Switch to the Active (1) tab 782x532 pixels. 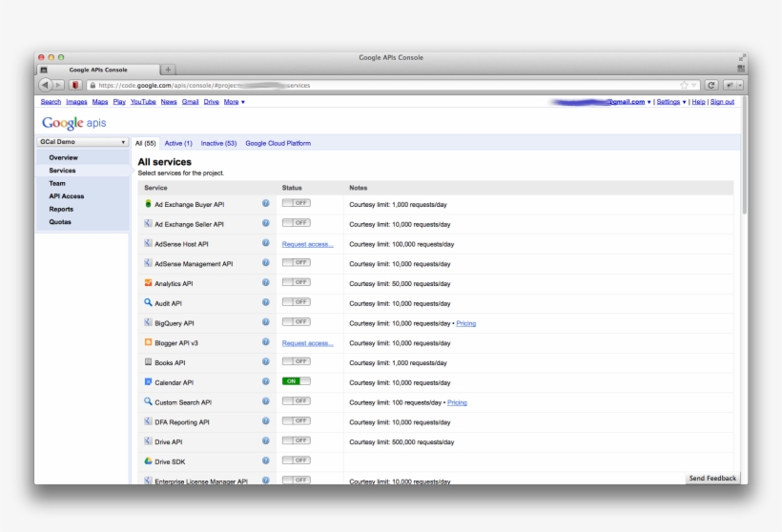[178, 143]
